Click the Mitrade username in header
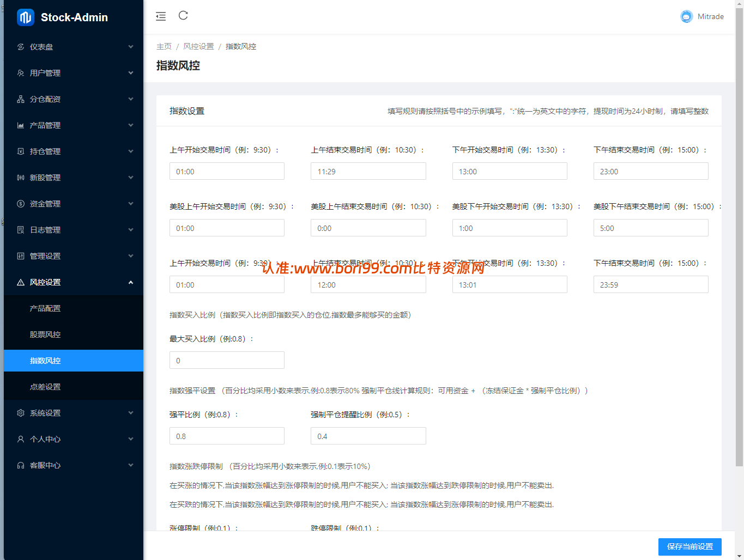744x560 pixels. click(x=711, y=16)
